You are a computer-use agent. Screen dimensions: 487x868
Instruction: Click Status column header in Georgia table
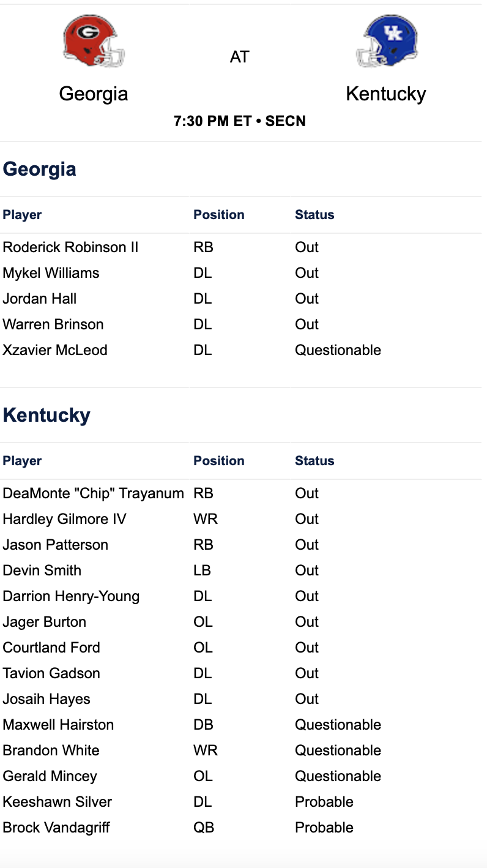click(x=314, y=215)
